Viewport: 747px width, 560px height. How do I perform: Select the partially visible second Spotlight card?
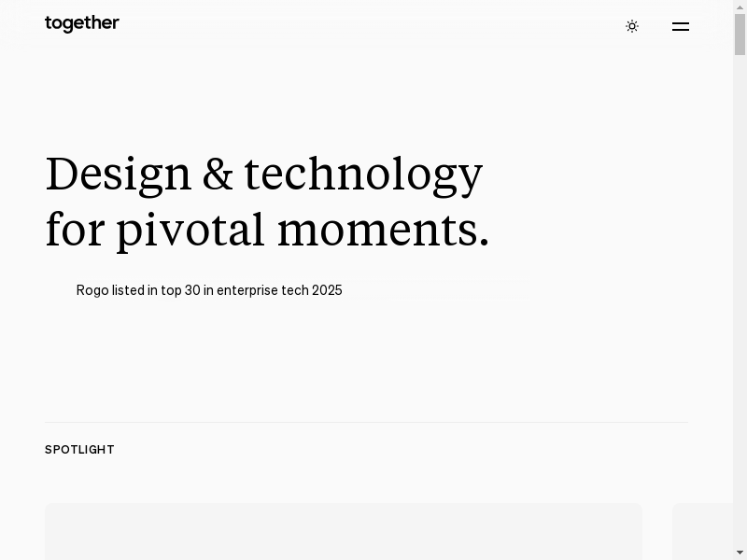[701, 532]
